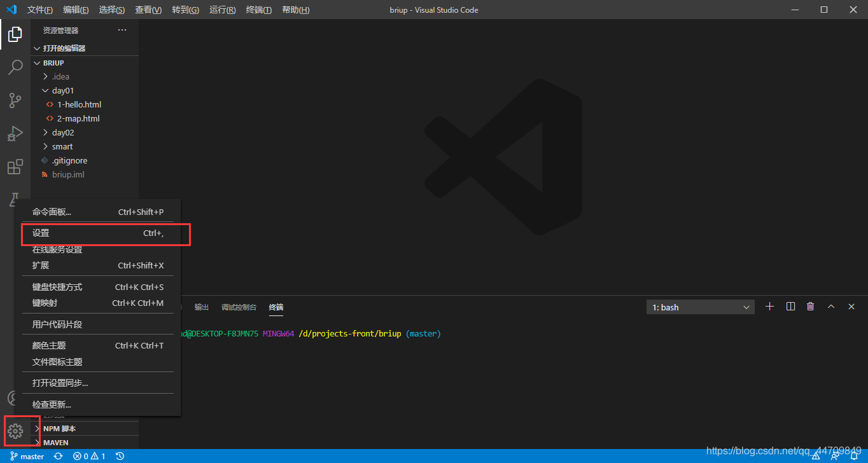Choose 用户代码片段 from the gear menu
Image resolution: width=868 pixels, height=463 pixels.
tap(98, 324)
